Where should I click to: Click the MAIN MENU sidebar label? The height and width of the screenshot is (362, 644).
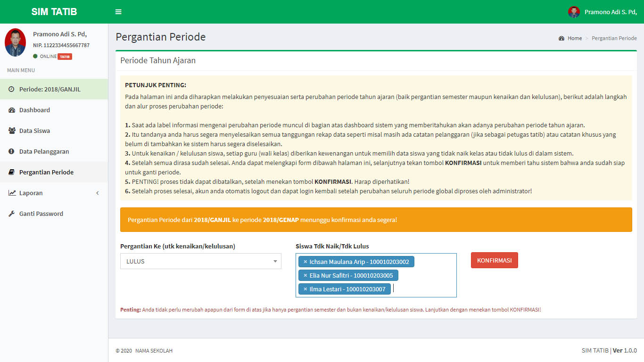pyautogui.click(x=21, y=70)
